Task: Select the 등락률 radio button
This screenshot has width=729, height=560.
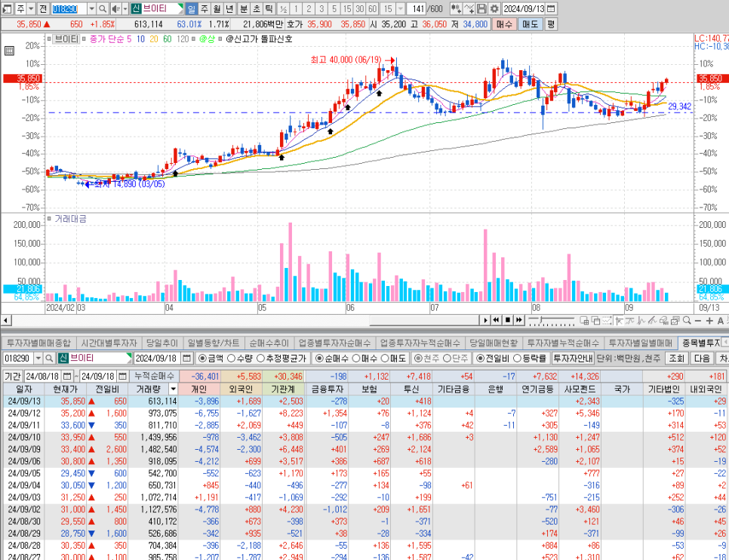Action: pyautogui.click(x=516, y=358)
